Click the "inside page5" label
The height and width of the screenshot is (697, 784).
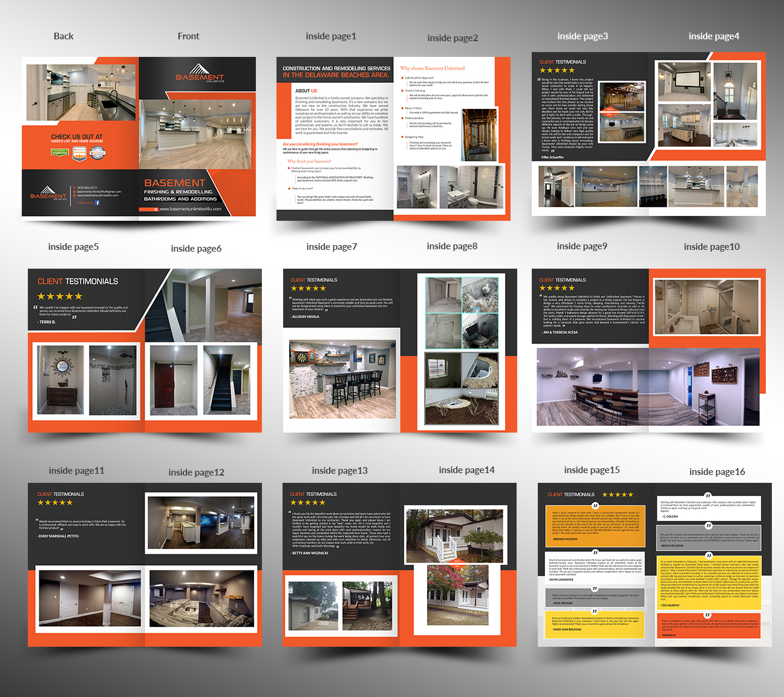[73, 247]
